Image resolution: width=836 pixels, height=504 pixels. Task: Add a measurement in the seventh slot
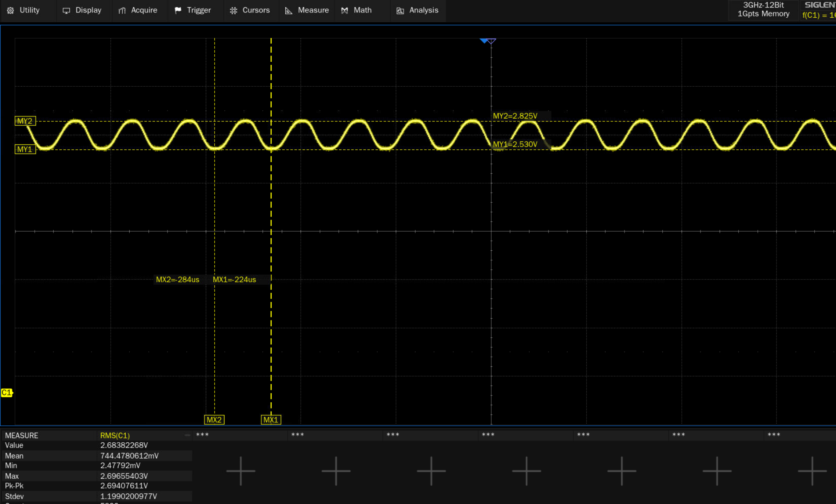(x=717, y=471)
